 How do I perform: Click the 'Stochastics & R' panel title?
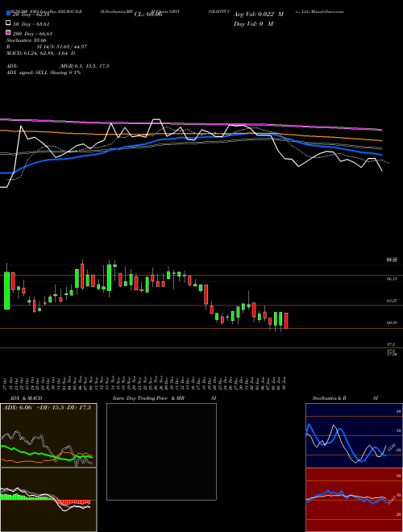[x=330, y=398]
